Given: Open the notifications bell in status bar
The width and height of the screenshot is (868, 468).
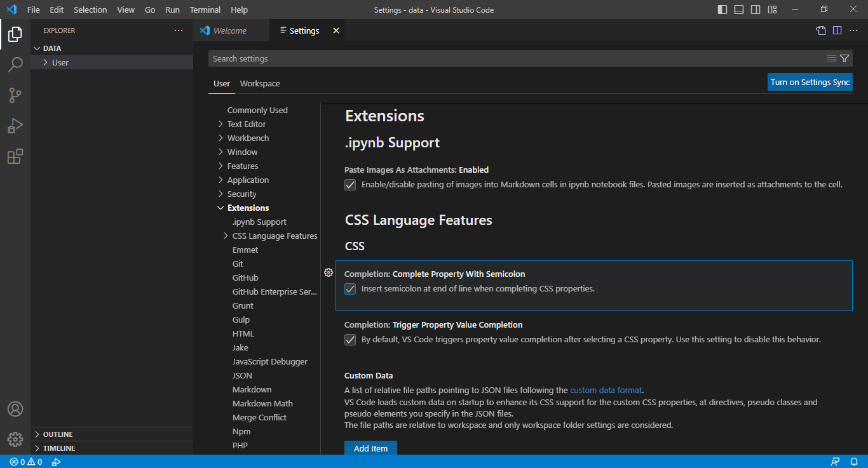Looking at the screenshot, I should [853, 462].
